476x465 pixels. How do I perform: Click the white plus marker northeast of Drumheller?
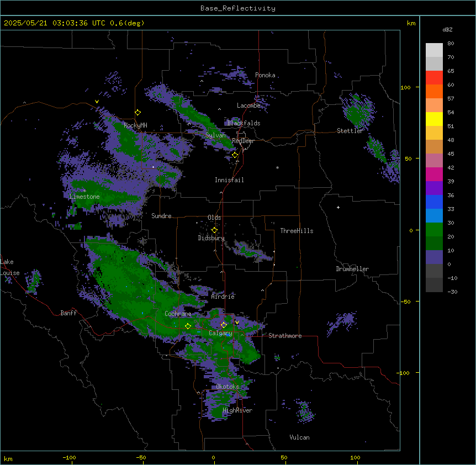tap(338, 207)
